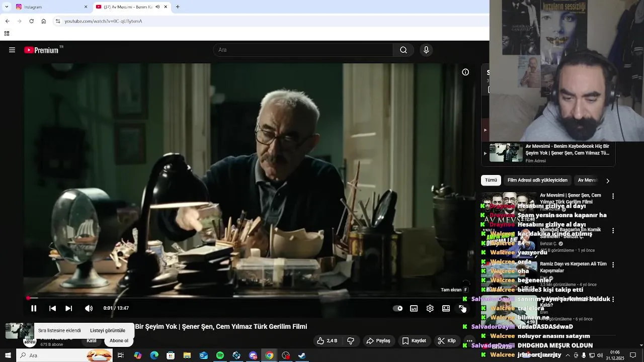This screenshot has width=644, height=362.
Task: Click the address bar URL youtube.com/watch
Action: (x=103, y=21)
